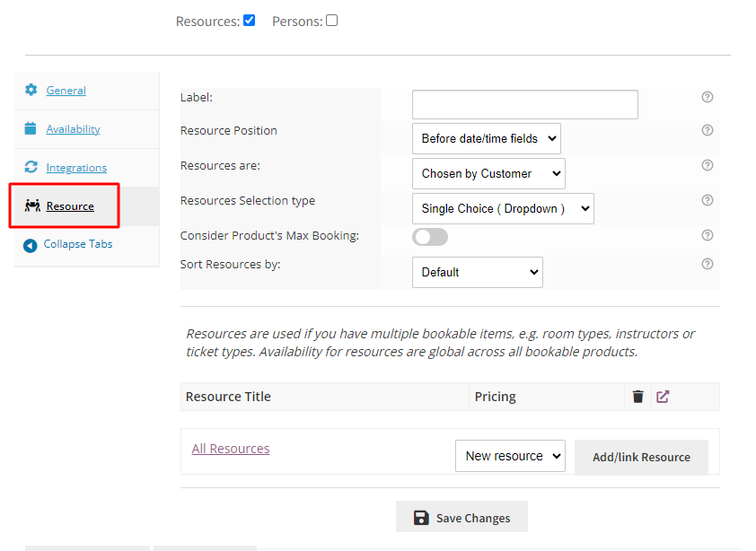Open the Resources Selection type dropdown
756x551 pixels.
[503, 209]
